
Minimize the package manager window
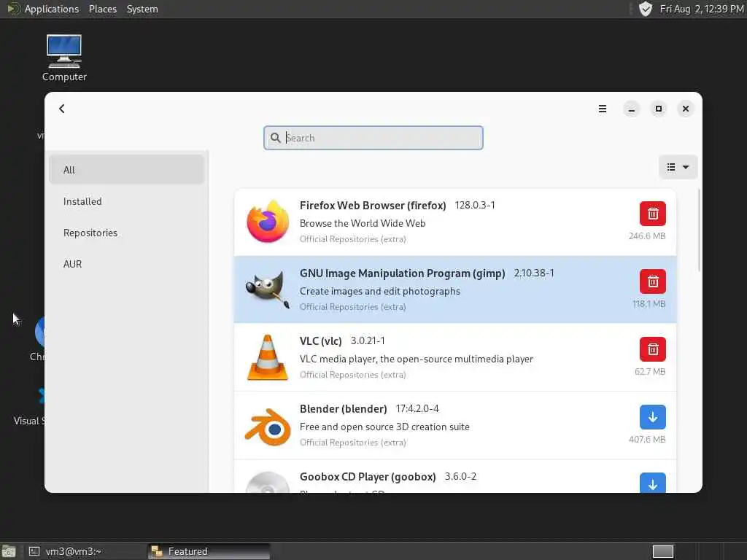(x=631, y=109)
